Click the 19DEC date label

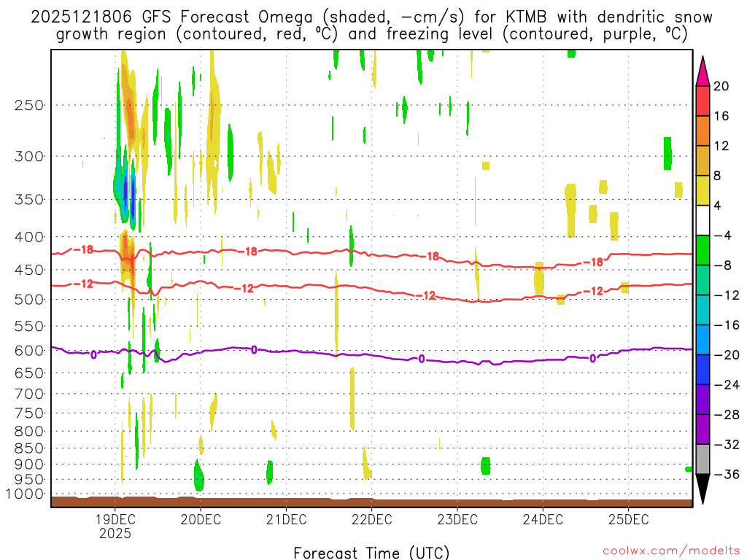[x=115, y=519]
